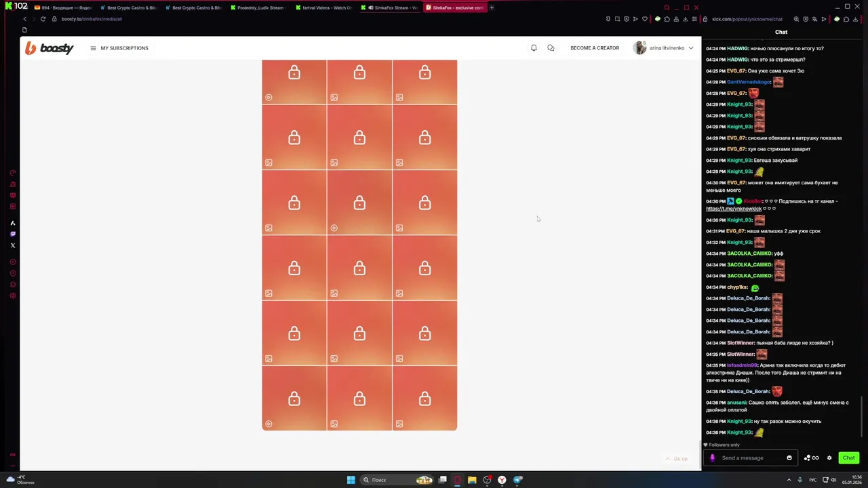Screen dimensions: 868x488
Task: Open downloads icon in boosty window toolbar
Action: click(x=685, y=19)
